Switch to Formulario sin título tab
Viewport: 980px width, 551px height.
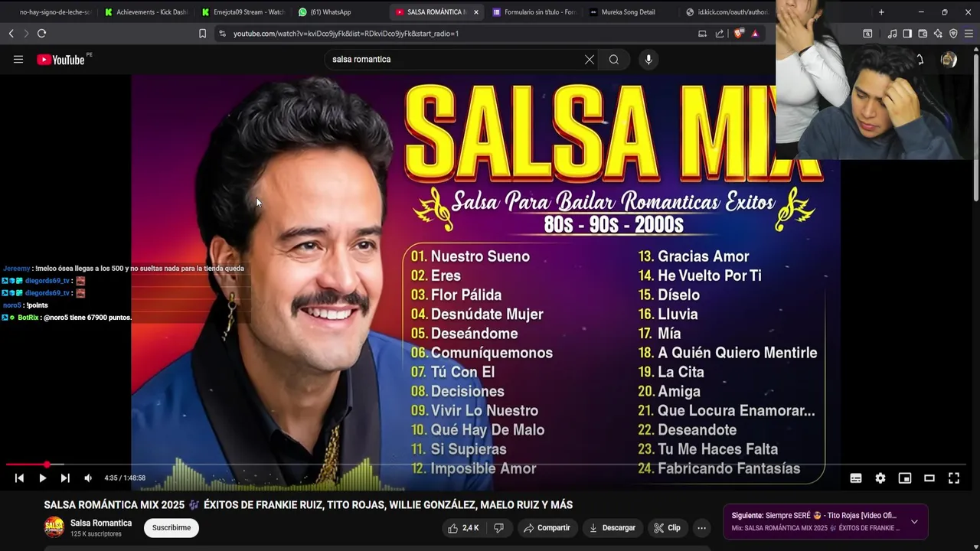click(534, 12)
